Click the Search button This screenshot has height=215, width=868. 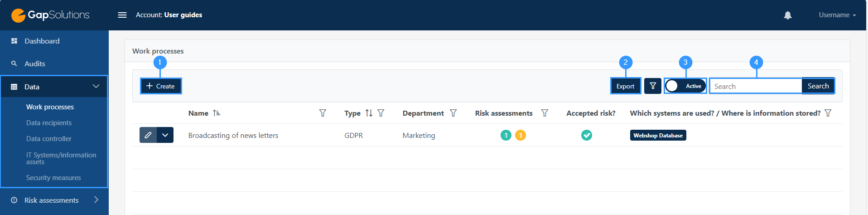click(x=818, y=86)
